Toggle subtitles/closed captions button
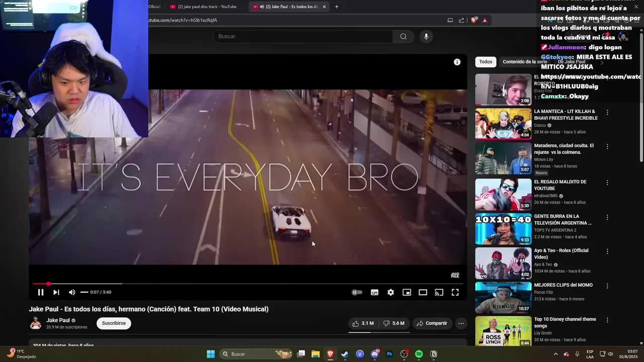The image size is (644, 362). (x=374, y=292)
